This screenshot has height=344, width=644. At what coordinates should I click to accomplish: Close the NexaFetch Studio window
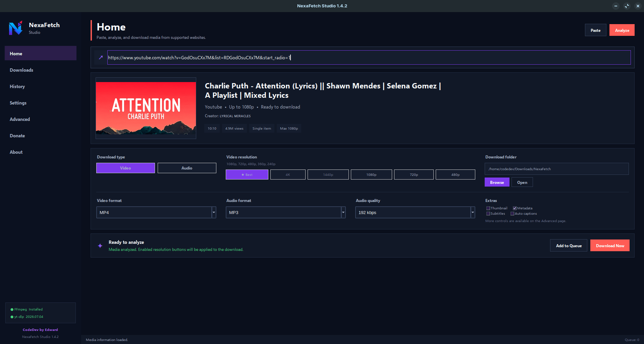pyautogui.click(x=638, y=6)
